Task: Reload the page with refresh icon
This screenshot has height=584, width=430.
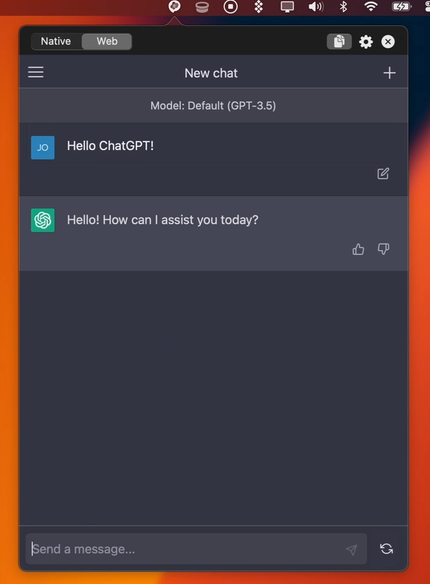Action: [386, 549]
